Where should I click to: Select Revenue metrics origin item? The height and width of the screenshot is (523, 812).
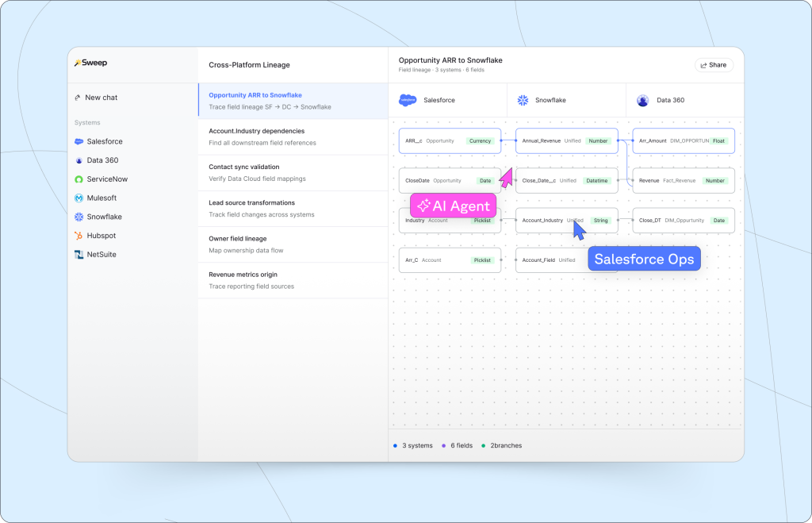tap(293, 280)
